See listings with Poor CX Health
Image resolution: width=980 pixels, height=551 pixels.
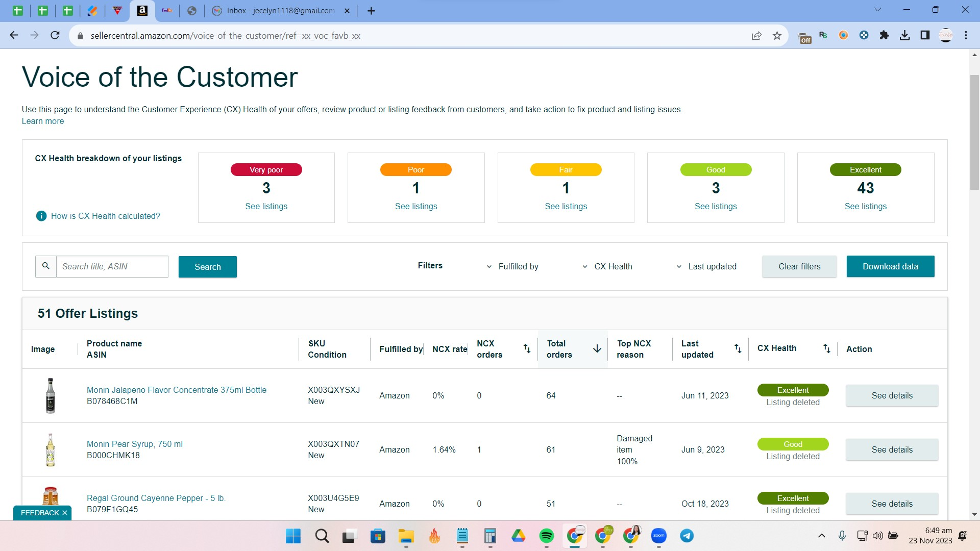pos(416,206)
